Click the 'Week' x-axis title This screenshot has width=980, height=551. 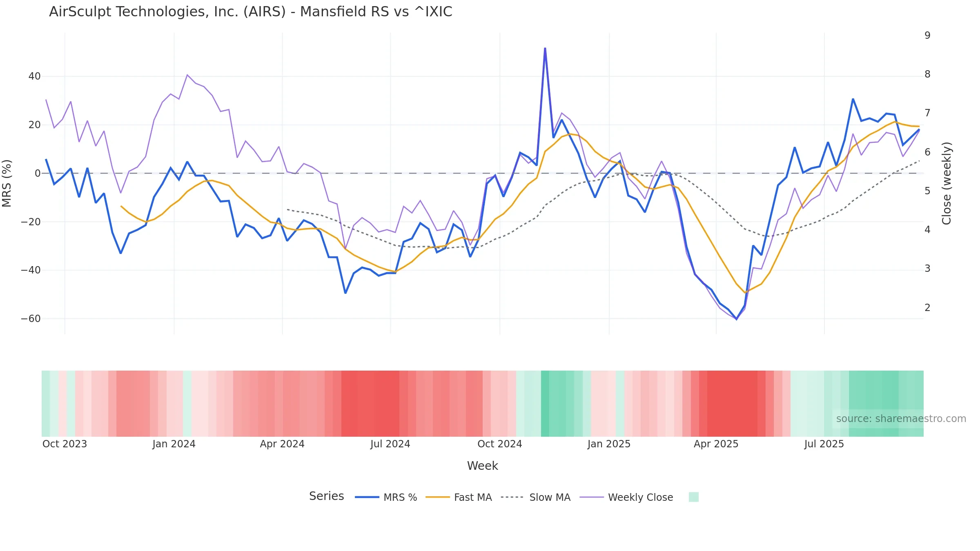click(482, 466)
